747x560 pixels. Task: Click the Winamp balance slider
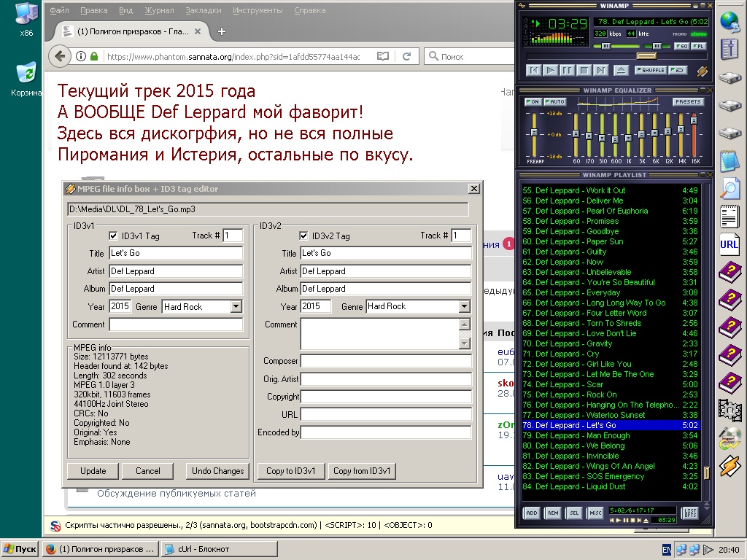click(656, 46)
